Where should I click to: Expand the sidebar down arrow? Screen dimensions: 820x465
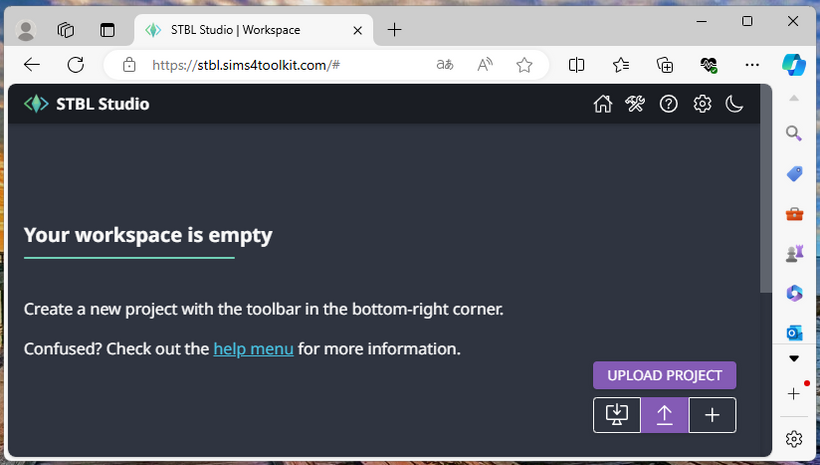pyautogui.click(x=794, y=358)
